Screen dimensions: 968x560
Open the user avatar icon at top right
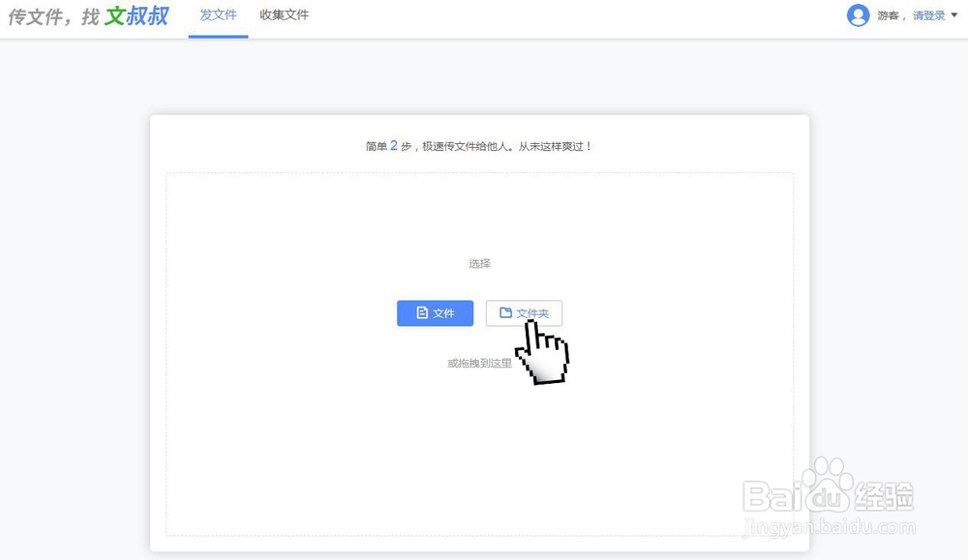coord(860,15)
